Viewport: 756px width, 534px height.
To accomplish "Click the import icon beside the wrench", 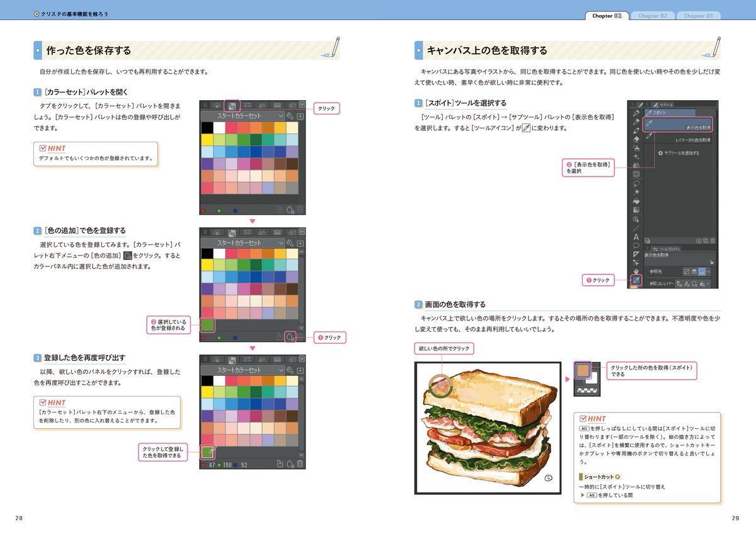I will coord(299,116).
